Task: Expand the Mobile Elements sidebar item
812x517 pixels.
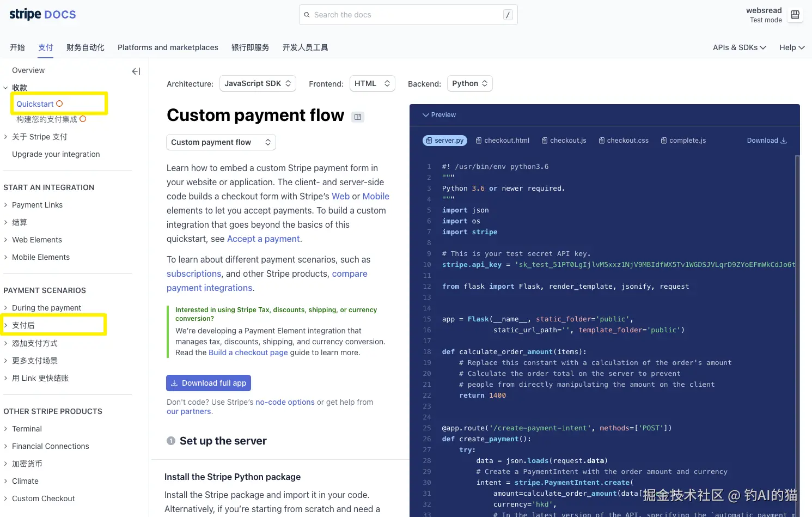Action: click(x=5, y=257)
